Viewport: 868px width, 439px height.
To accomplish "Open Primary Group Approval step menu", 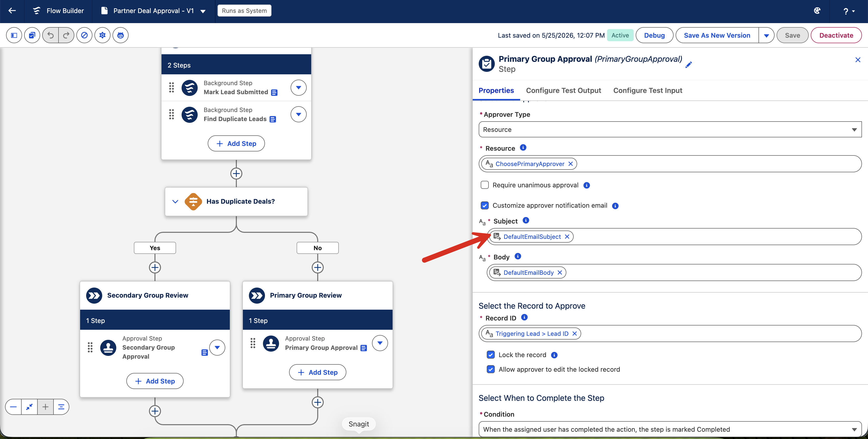I will click(x=380, y=343).
